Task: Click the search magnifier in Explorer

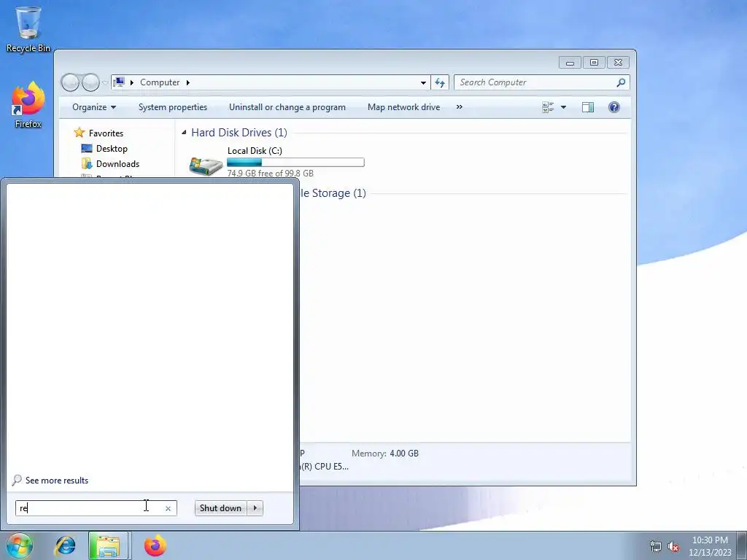Action: click(x=621, y=82)
